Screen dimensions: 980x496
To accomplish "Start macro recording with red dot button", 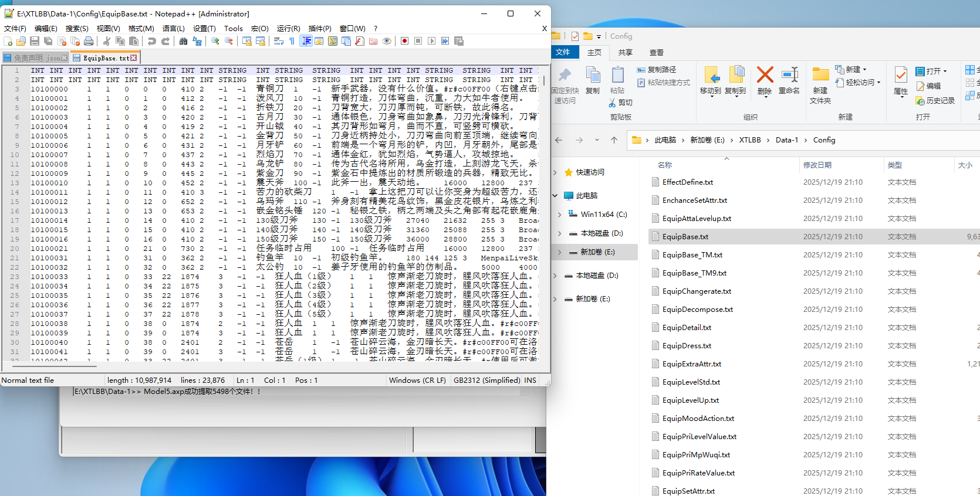I will pyautogui.click(x=404, y=41).
